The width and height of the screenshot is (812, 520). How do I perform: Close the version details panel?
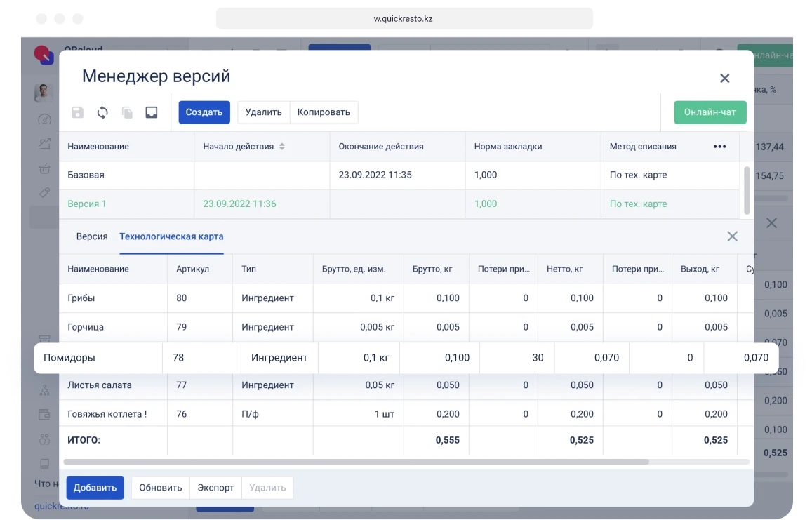click(x=732, y=236)
